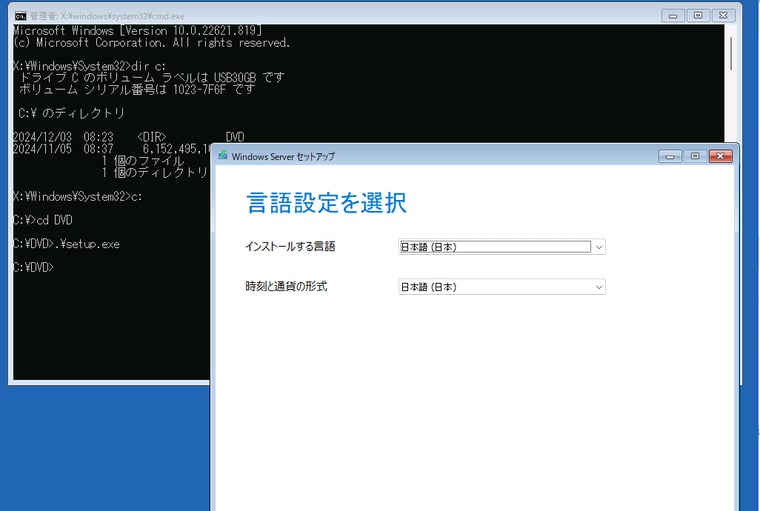Click the 2024/11/05 file entry line
This screenshot has height=511, width=760.
coord(112,149)
